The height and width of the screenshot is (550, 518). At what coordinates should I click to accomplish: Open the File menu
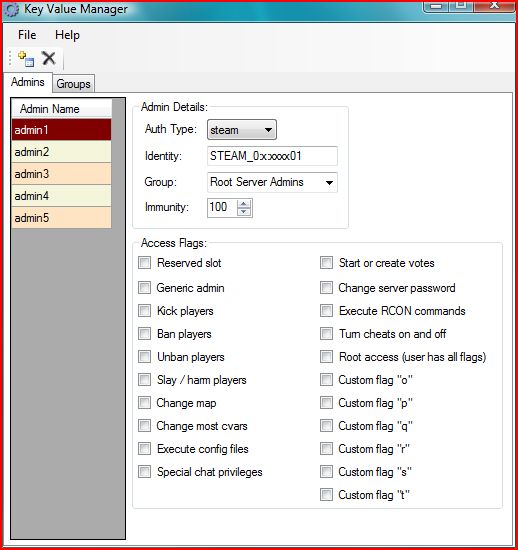[x=27, y=35]
